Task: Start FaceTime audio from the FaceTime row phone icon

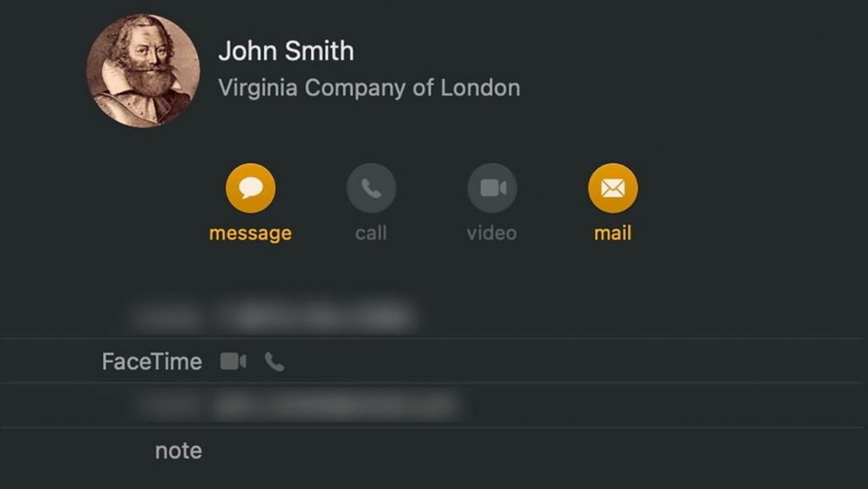Action: (274, 361)
